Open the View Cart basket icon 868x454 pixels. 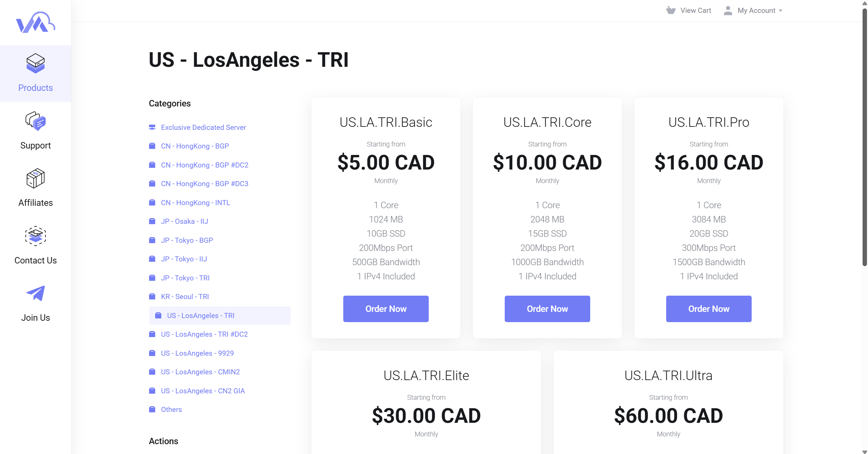pyautogui.click(x=671, y=11)
